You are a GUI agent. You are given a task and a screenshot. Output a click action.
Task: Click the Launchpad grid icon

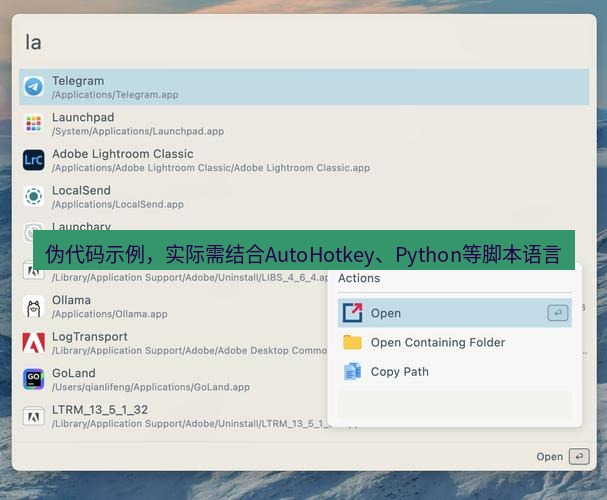coord(34,123)
